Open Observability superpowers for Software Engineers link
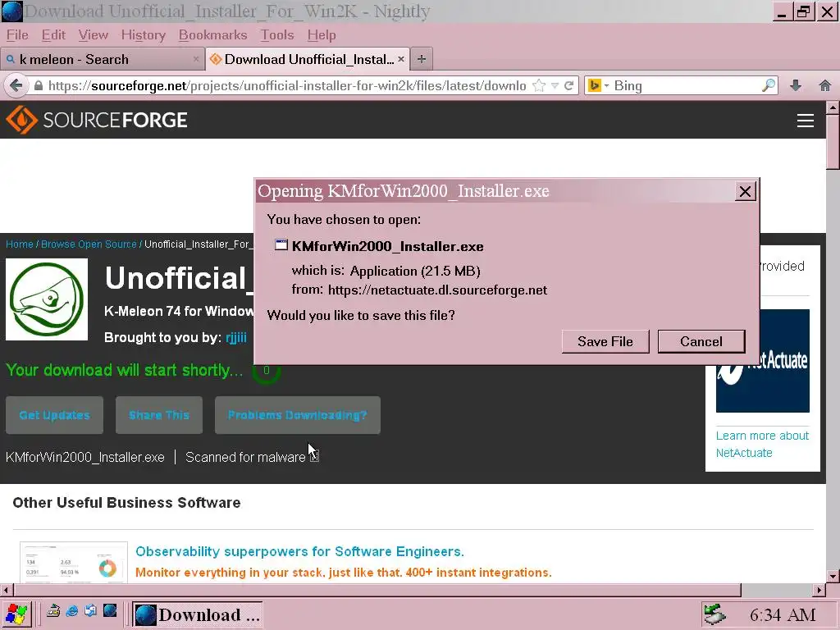Viewport: 840px width, 630px height. [x=299, y=551]
